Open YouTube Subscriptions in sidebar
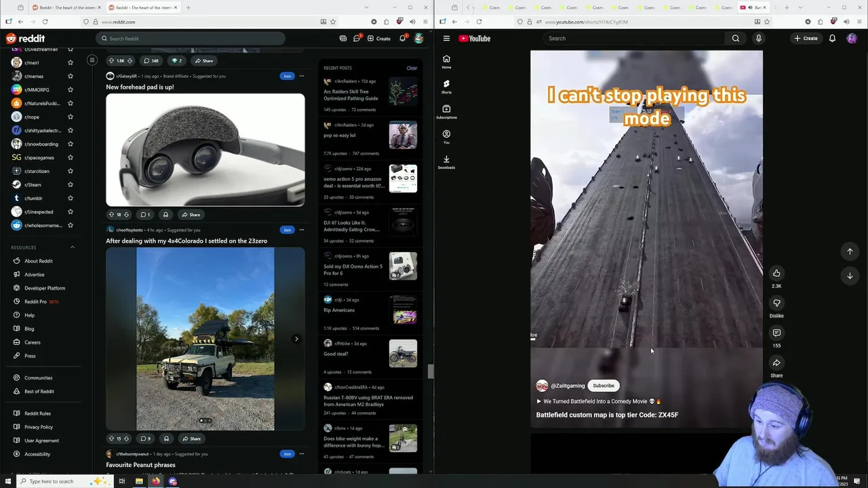This screenshot has width=868, height=488. tap(446, 112)
